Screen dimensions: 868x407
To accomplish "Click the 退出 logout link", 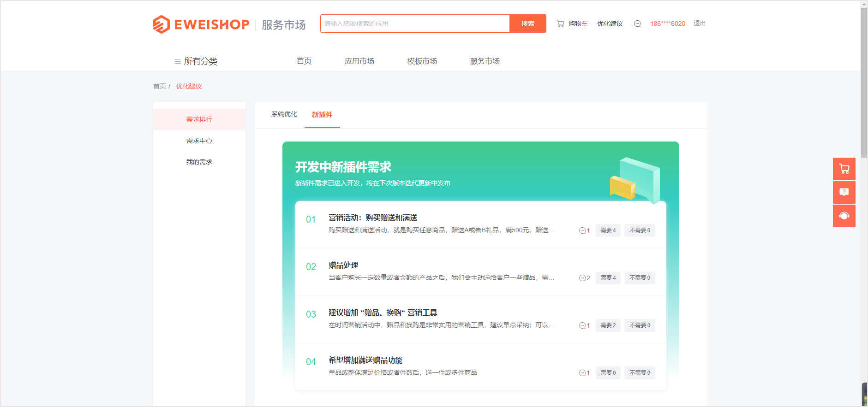I will point(699,24).
